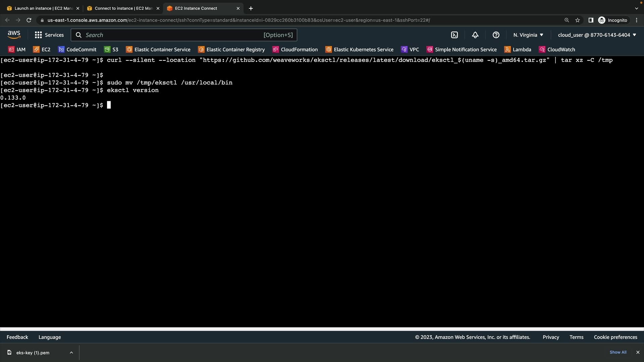Expand eks-key (1).pem download options
644x362 pixels.
tap(71, 353)
